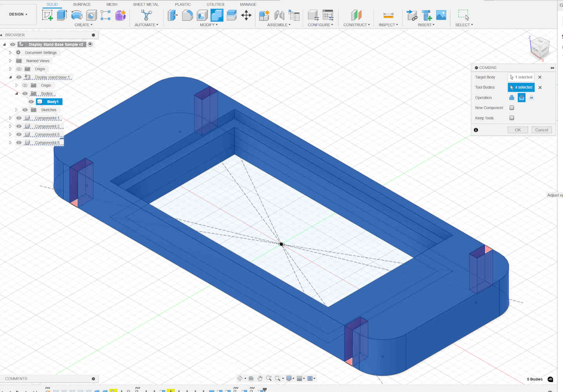This screenshot has width=563, height=392.
Task: Collapse the Bodies folder node
Action: [x=16, y=94]
